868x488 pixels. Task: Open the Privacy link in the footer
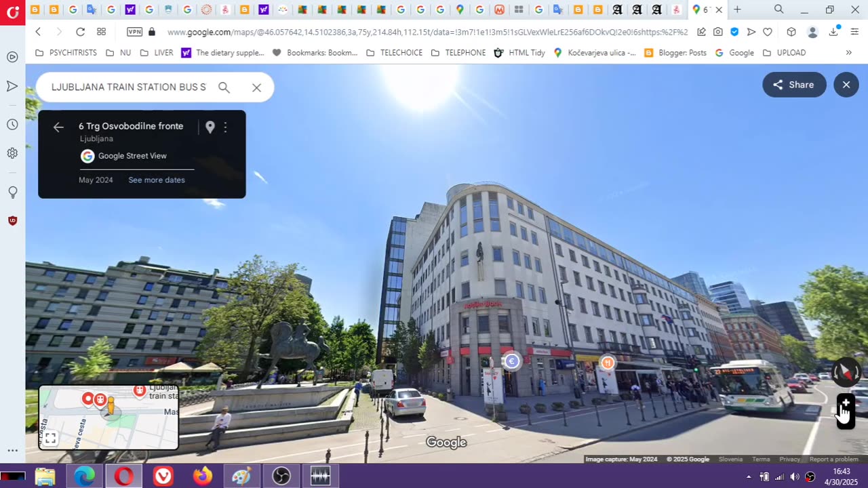point(790,459)
